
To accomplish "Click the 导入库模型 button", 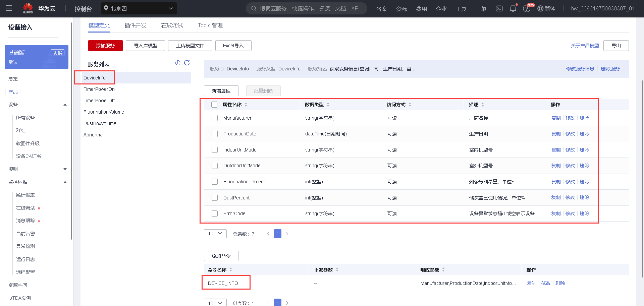I will click(146, 46).
